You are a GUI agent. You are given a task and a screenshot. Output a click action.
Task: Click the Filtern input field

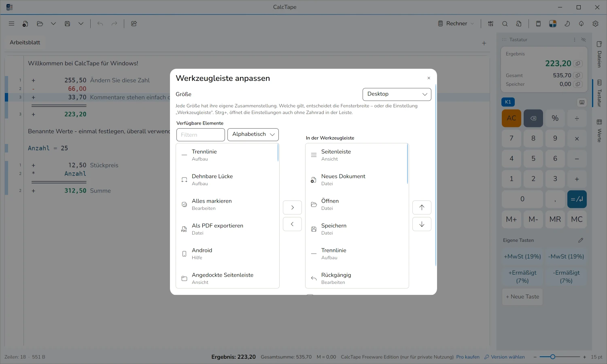[201, 135]
